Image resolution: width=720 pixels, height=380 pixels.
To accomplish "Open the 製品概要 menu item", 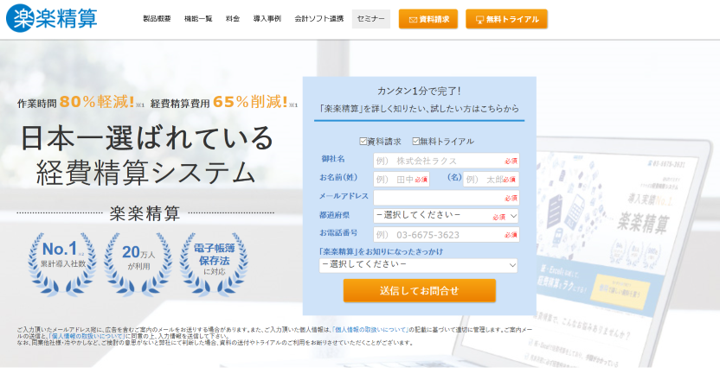I will [157, 19].
